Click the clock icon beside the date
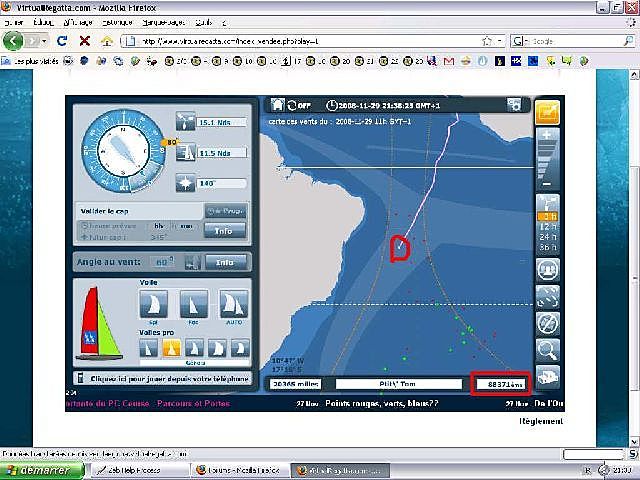640x480 pixels. (x=331, y=105)
